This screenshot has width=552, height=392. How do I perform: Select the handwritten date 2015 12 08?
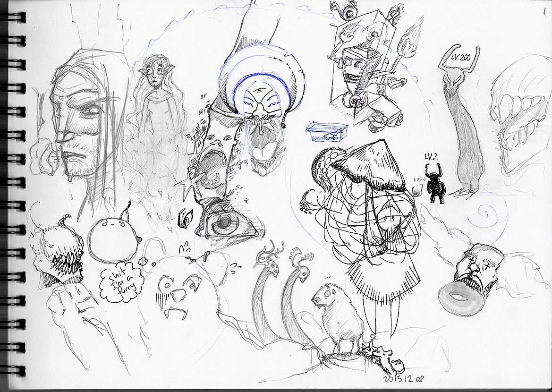(405, 379)
